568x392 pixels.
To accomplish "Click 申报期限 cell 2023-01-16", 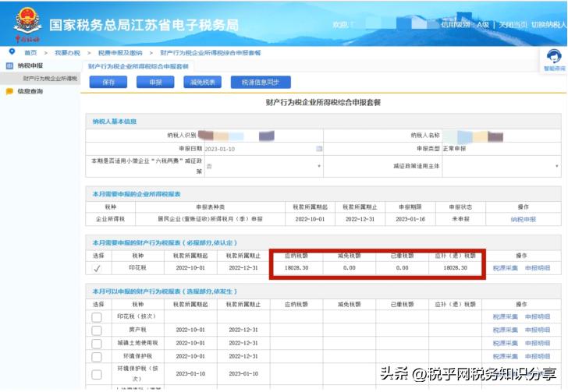I will coord(410,219).
